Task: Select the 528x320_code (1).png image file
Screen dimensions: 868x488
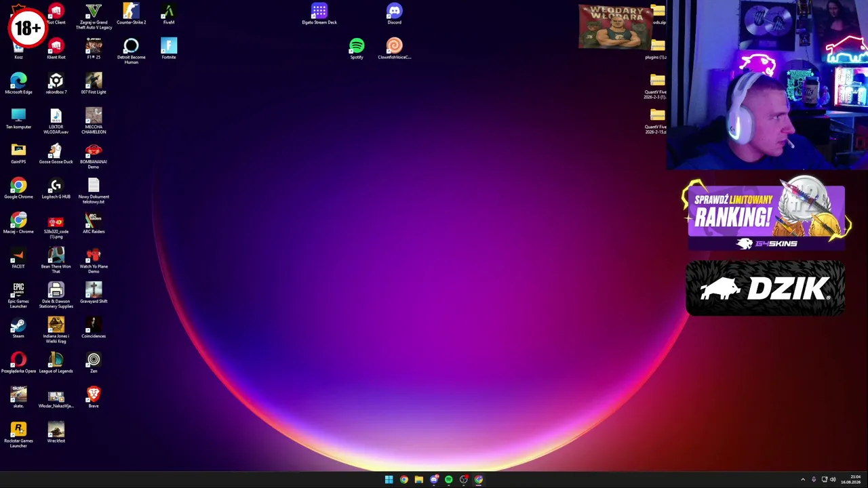Action: point(56,226)
